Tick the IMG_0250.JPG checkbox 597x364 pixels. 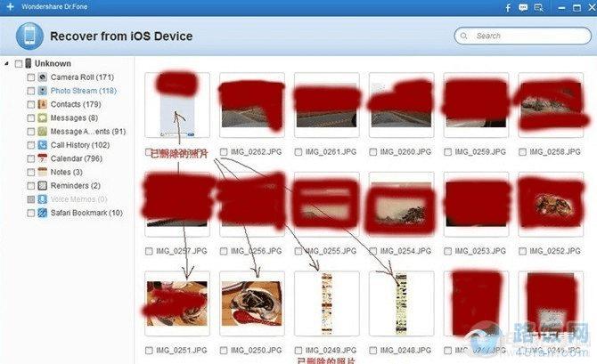[x=224, y=351]
